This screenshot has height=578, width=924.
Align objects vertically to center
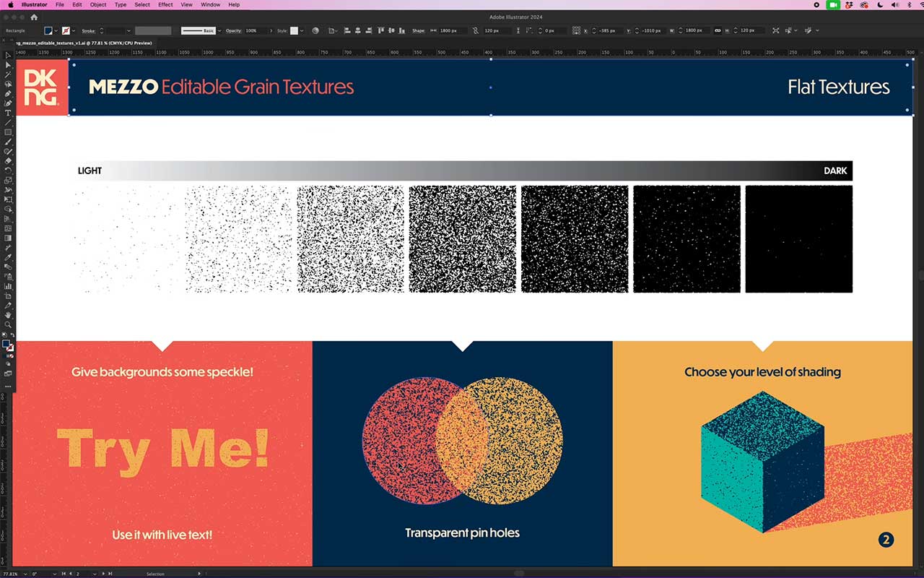click(391, 30)
